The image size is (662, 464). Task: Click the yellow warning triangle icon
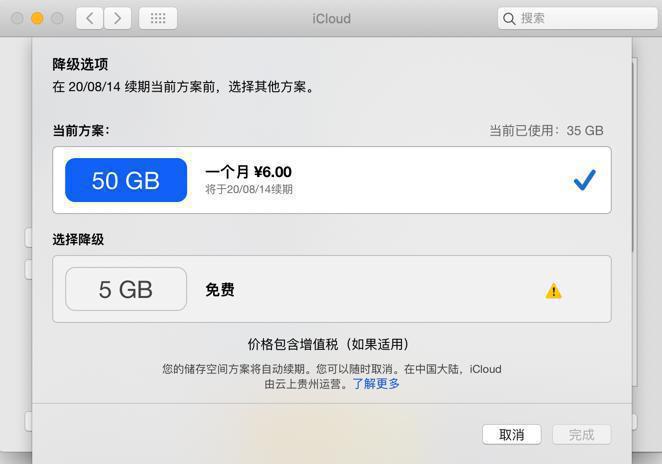click(553, 290)
